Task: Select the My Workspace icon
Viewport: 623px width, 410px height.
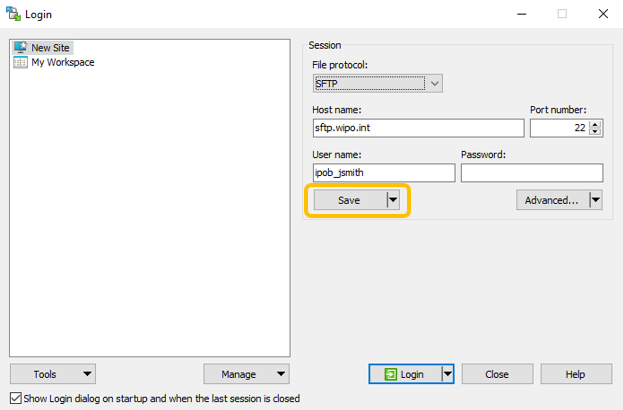Action: 21,62
